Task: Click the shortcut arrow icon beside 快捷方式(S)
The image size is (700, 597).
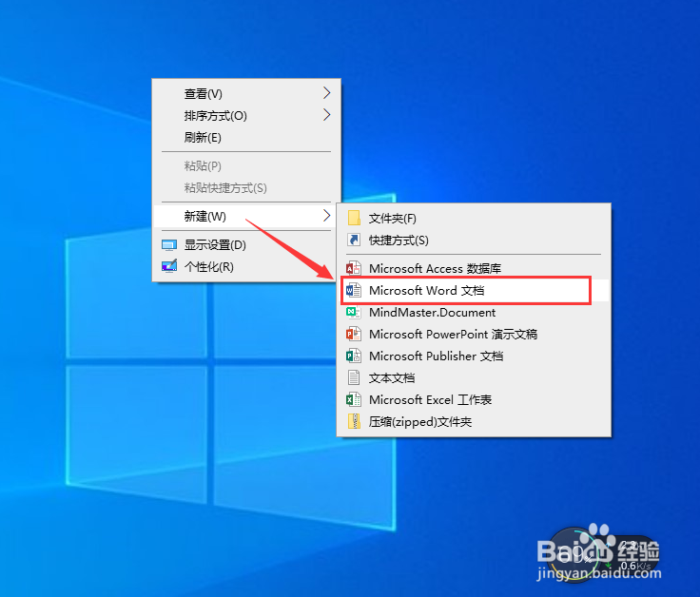Action: click(354, 241)
